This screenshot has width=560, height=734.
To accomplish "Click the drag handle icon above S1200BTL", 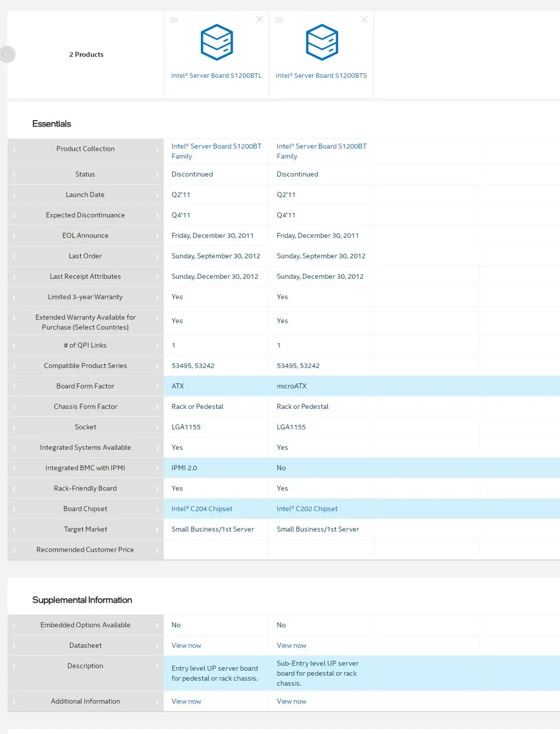I will [x=174, y=20].
